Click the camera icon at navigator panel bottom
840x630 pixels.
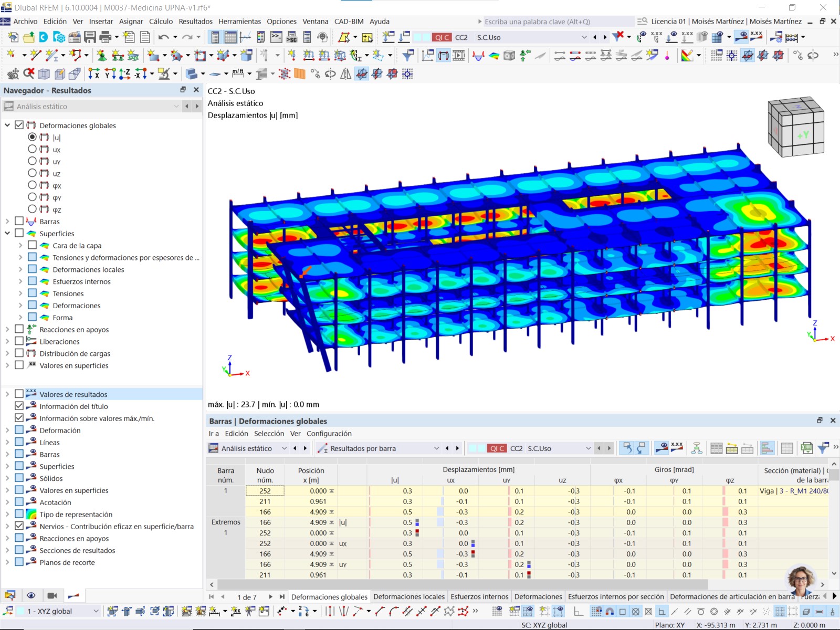tap(52, 596)
